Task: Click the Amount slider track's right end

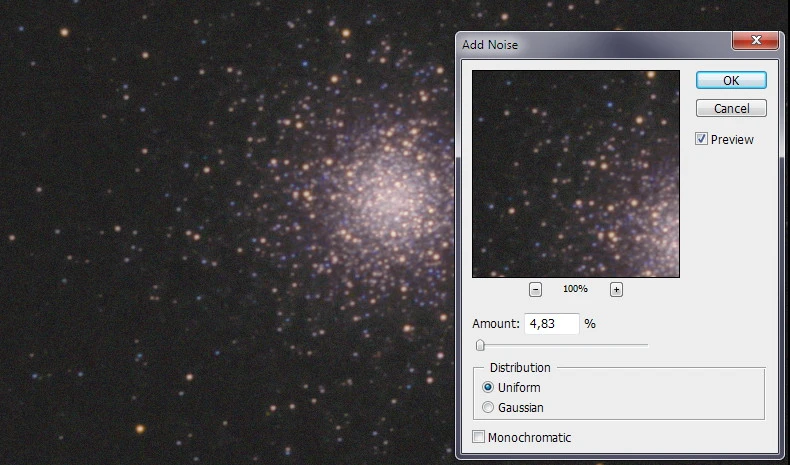Action: [x=646, y=345]
